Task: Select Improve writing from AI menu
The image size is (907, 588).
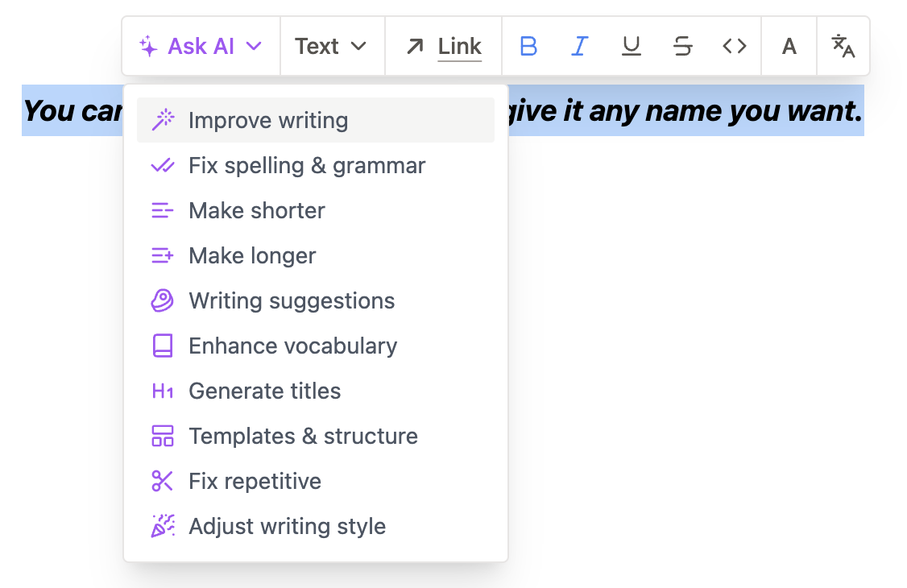Action: [x=268, y=121]
